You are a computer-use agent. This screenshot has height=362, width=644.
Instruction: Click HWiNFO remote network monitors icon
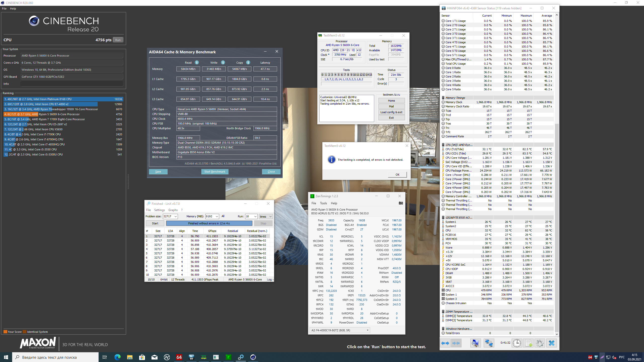pyautogui.click(x=488, y=343)
